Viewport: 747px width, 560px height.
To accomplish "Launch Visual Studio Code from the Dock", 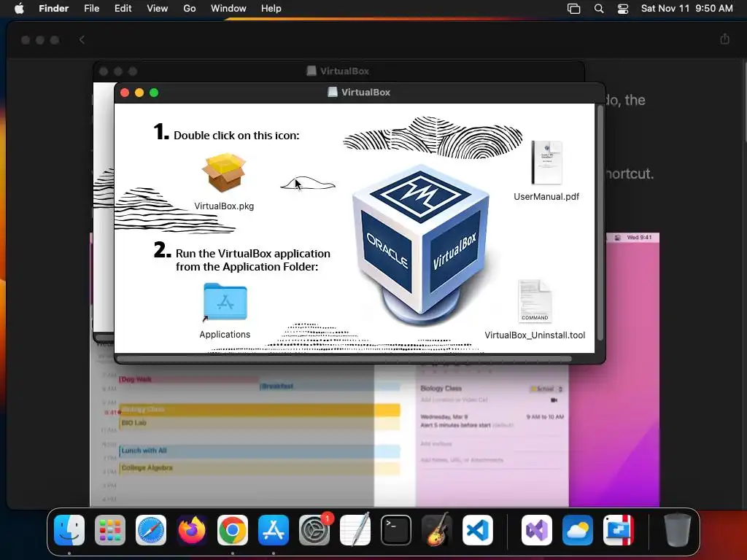I will (x=477, y=530).
